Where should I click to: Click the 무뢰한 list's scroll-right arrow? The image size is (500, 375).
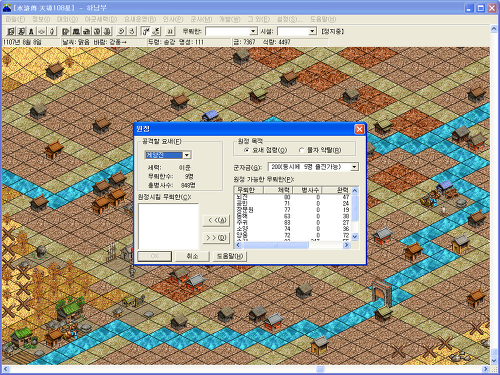[346, 245]
